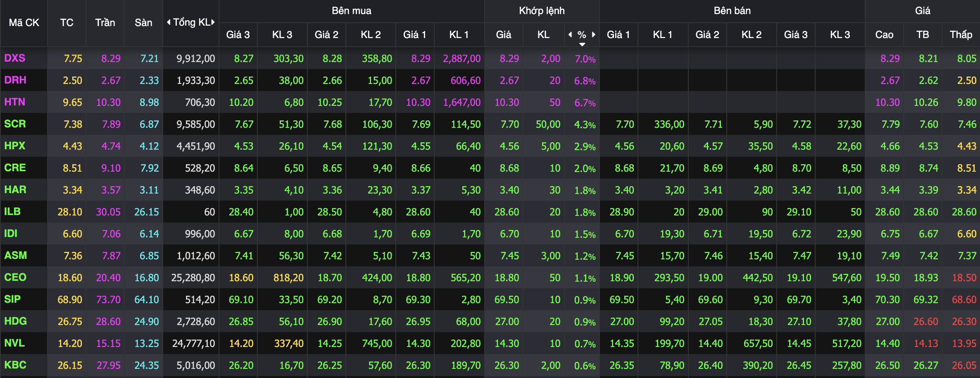Select HDG matched price 27.00 cell
This screenshot has height=378, width=980.
pos(507,322)
